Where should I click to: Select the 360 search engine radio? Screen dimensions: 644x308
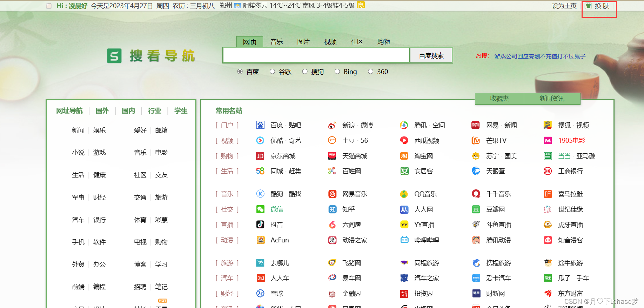pos(370,72)
